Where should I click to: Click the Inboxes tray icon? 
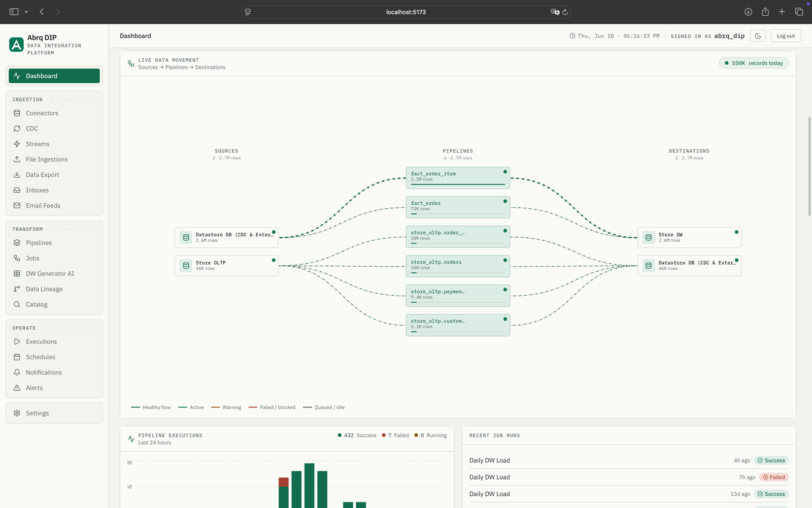(17, 190)
